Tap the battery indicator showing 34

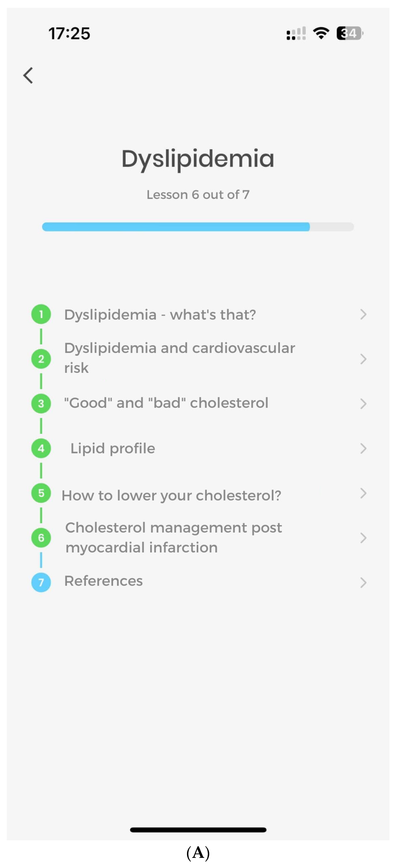(350, 33)
